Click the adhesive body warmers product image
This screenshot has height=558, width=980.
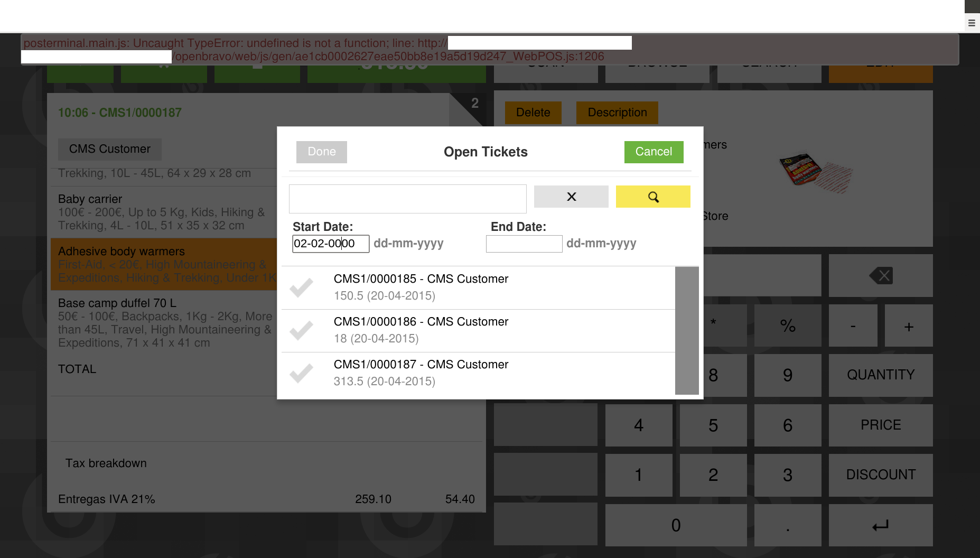(x=815, y=173)
